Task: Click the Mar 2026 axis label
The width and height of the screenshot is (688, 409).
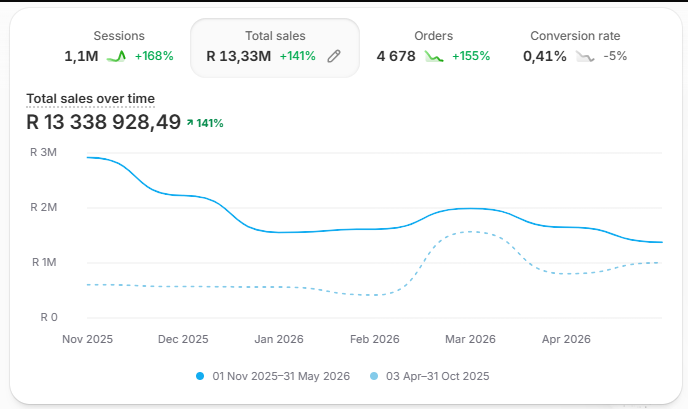Action: (x=470, y=339)
